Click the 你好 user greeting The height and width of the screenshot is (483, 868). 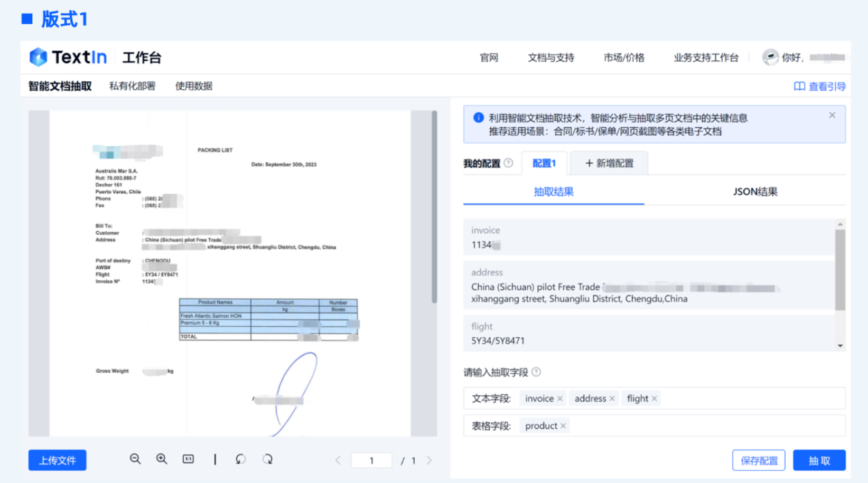792,58
